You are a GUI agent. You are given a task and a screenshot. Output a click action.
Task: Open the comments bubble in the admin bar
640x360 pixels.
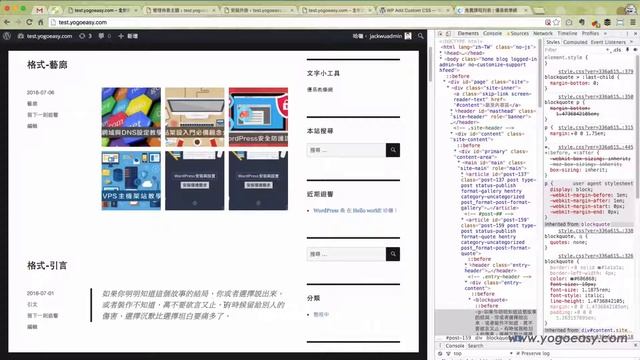tap(104, 36)
